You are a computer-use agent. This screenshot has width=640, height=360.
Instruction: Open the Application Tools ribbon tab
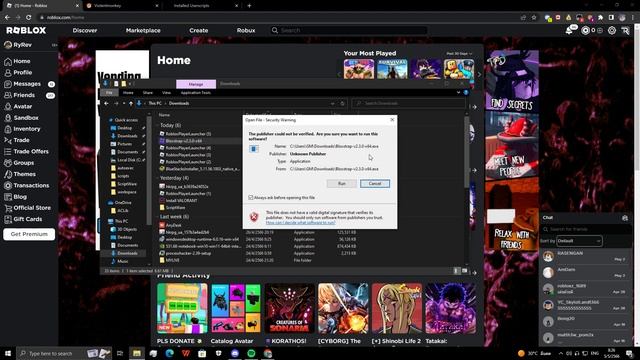(x=196, y=93)
